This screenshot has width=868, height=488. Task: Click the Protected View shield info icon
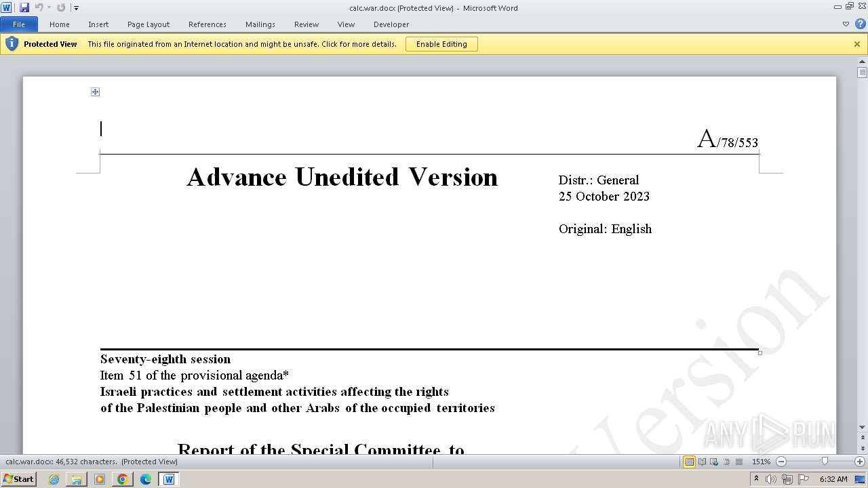point(12,44)
